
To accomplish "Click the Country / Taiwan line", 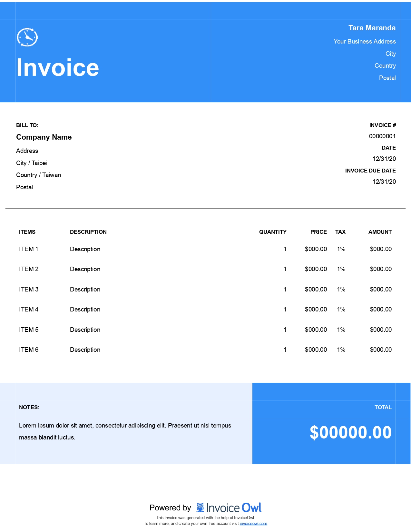I will tap(38, 175).
